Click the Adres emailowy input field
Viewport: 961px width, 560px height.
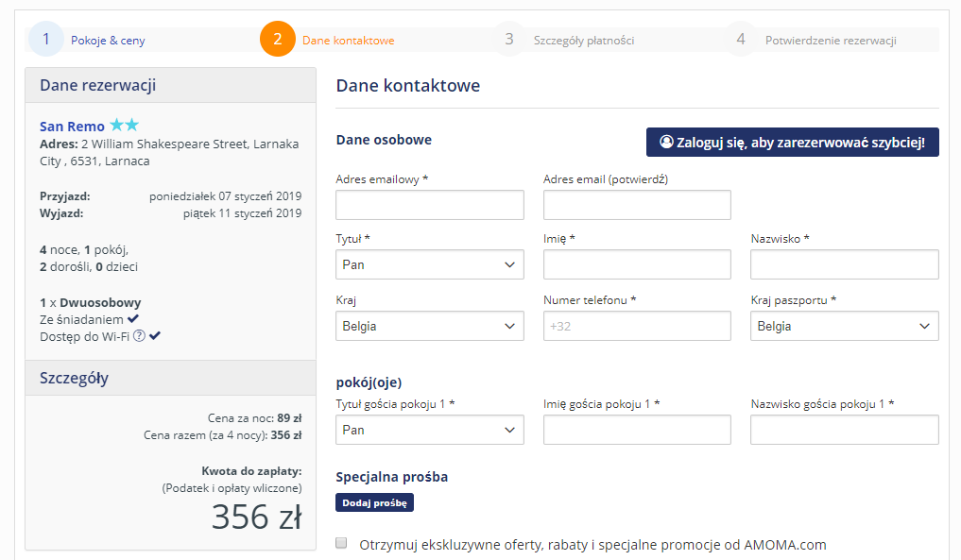(x=430, y=205)
